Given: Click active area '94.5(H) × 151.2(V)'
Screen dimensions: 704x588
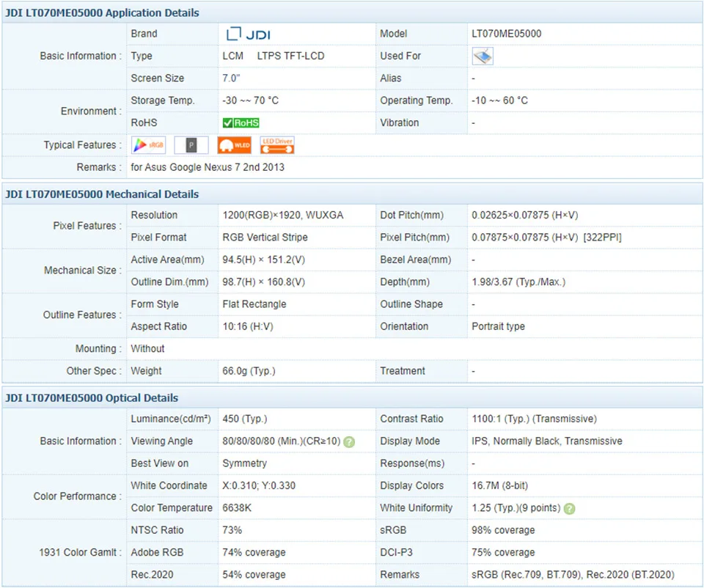Looking at the screenshot, I should (x=263, y=260).
